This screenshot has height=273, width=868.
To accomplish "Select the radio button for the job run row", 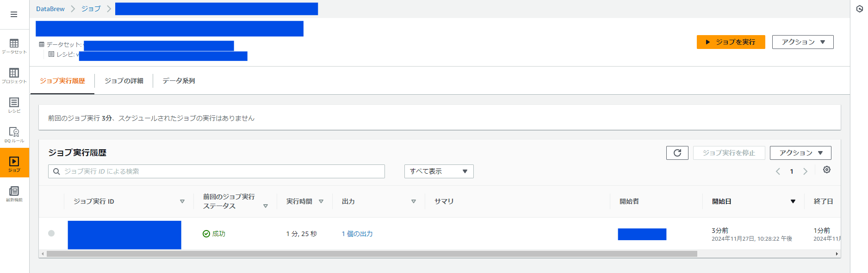I will 51,233.
